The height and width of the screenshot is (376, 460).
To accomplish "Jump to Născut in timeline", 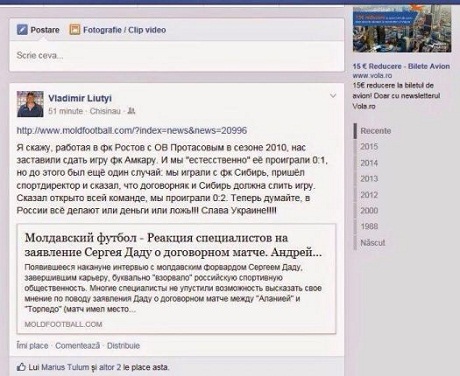I will pos(373,242).
